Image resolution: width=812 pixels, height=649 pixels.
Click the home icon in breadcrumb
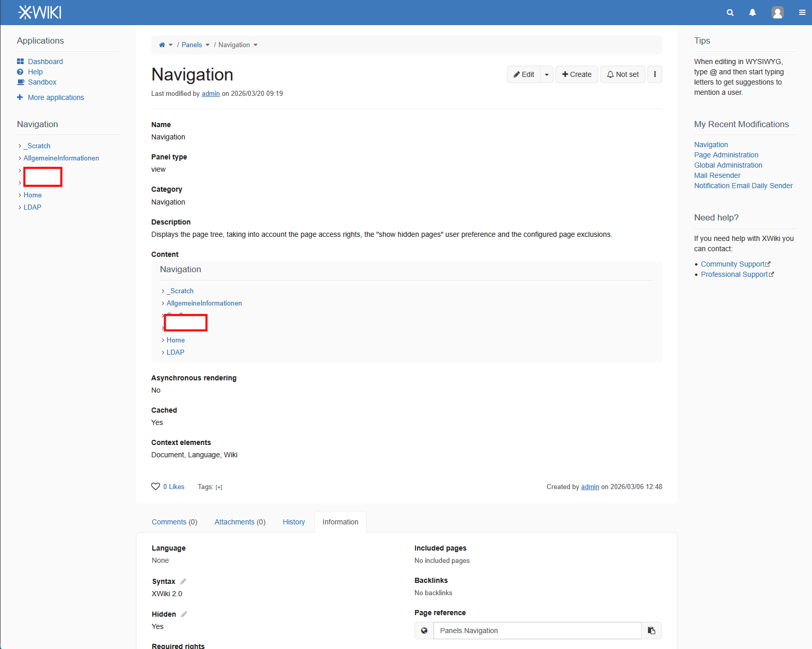click(162, 45)
